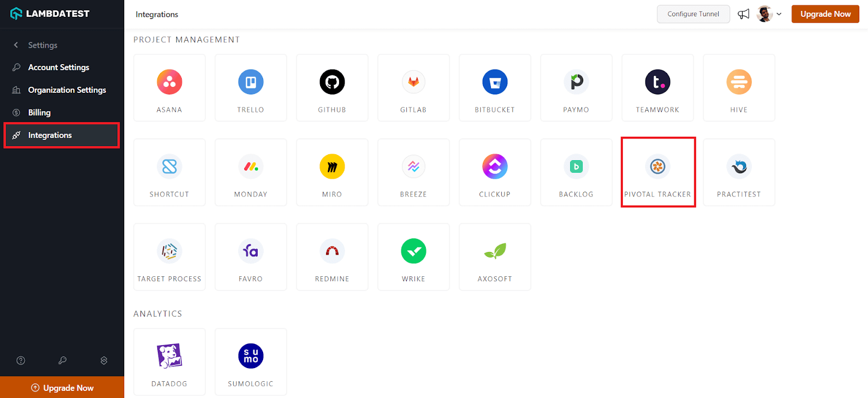Click the LambdaTest logo
The height and width of the screenshot is (398, 868).
click(x=50, y=14)
